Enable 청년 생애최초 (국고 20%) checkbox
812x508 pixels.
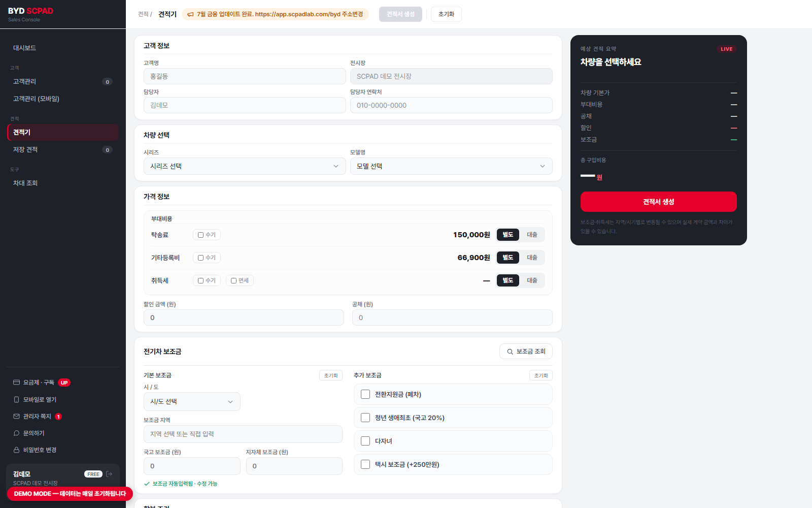[x=365, y=418]
